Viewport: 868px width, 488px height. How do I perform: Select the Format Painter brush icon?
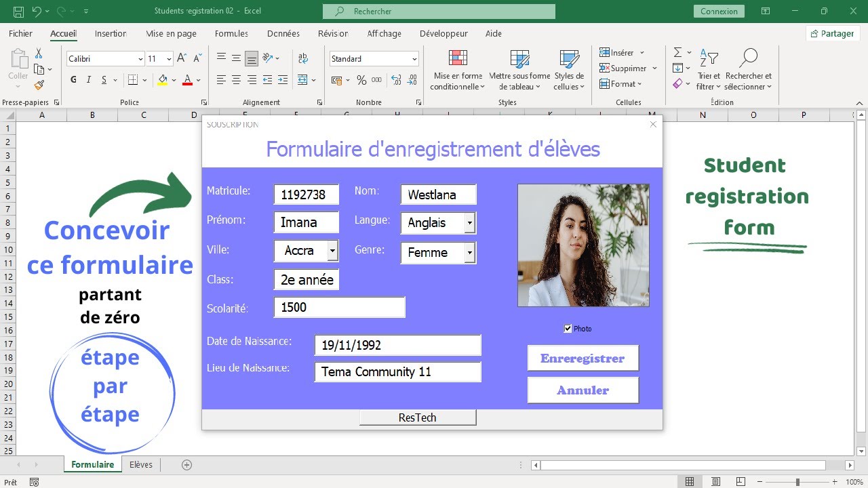click(x=39, y=85)
